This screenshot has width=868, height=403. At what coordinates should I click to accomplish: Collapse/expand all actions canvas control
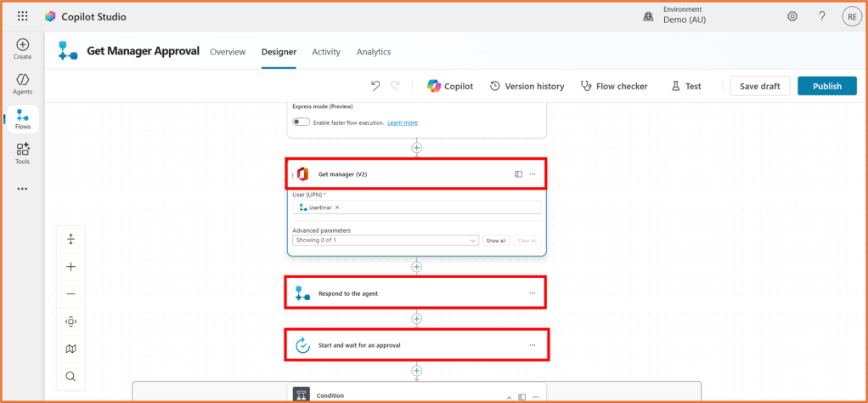(x=70, y=239)
